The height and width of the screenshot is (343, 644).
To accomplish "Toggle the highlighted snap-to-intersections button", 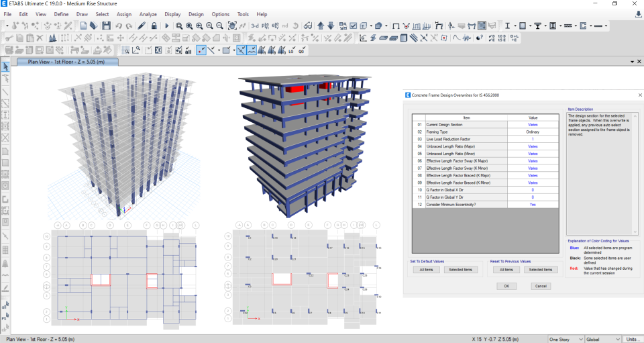I will 240,50.
